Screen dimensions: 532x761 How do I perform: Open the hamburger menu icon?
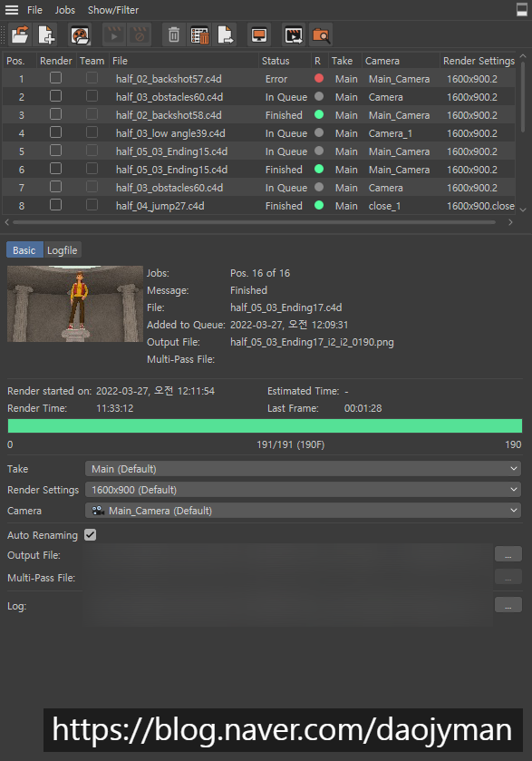(12, 10)
